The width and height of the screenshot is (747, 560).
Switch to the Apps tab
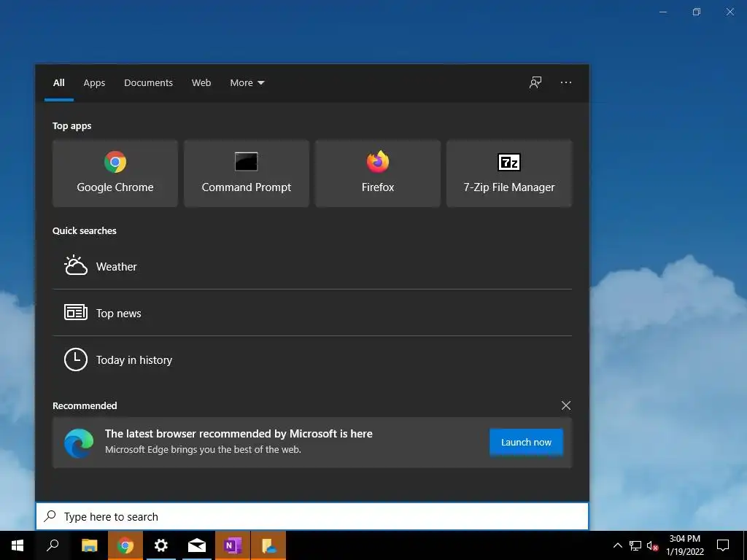(94, 82)
